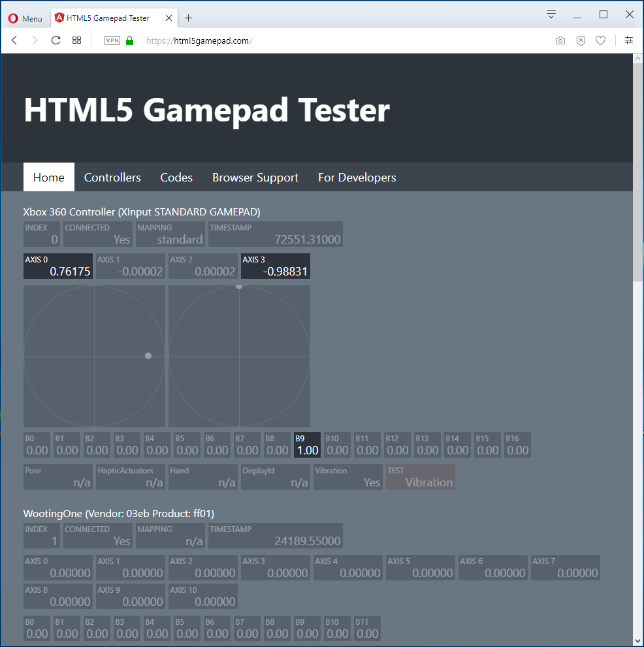Maximize the Opera browser window

pos(603,15)
